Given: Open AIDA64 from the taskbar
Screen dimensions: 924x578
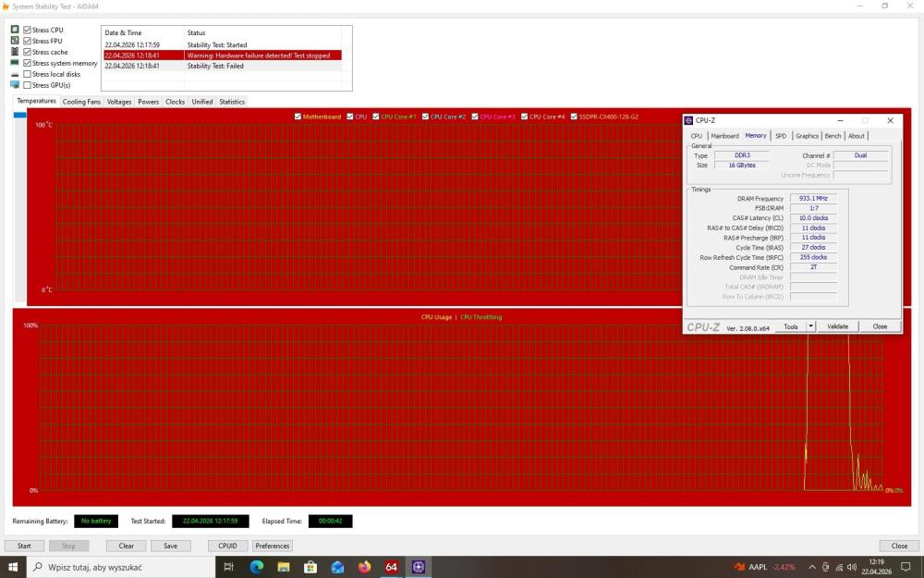Looking at the screenshot, I should pyautogui.click(x=391, y=567).
